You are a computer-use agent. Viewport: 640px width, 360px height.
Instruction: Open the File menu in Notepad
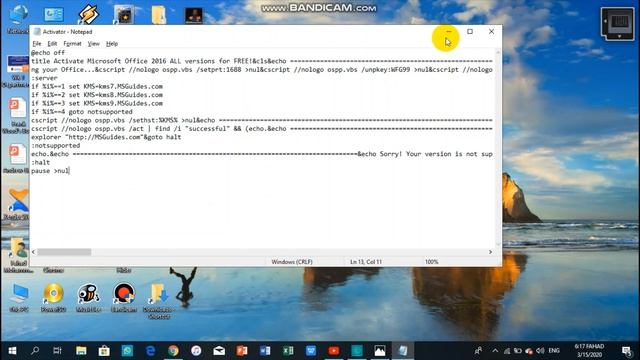coord(37,44)
